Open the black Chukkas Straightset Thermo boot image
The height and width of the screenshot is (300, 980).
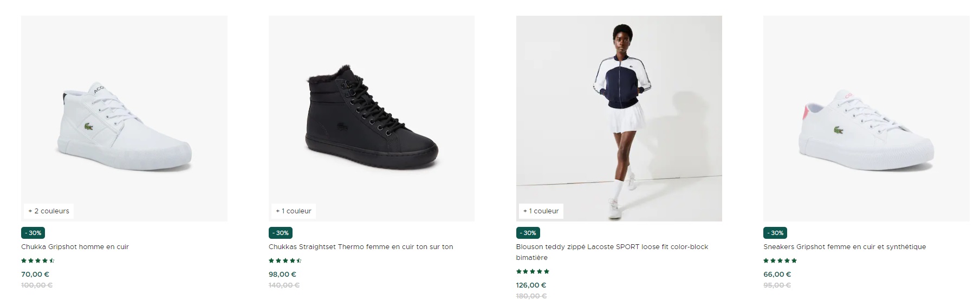pyautogui.click(x=372, y=119)
